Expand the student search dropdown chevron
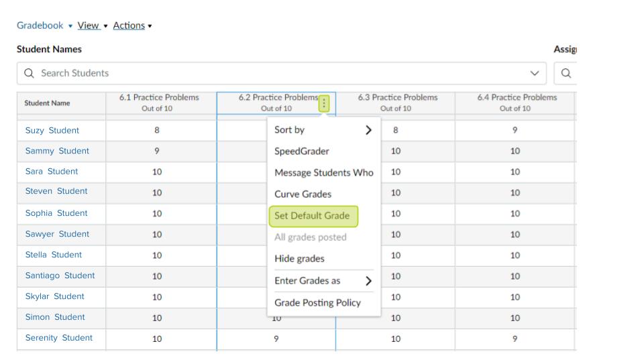644x362 pixels. tap(535, 73)
